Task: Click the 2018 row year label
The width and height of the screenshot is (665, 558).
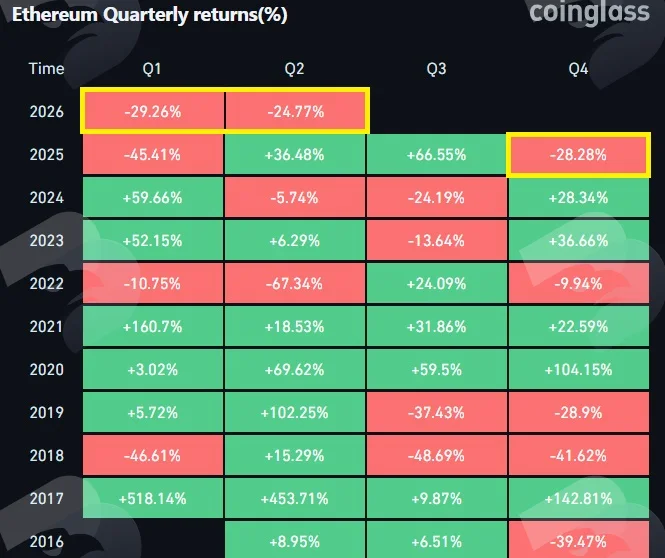Action: (x=47, y=455)
